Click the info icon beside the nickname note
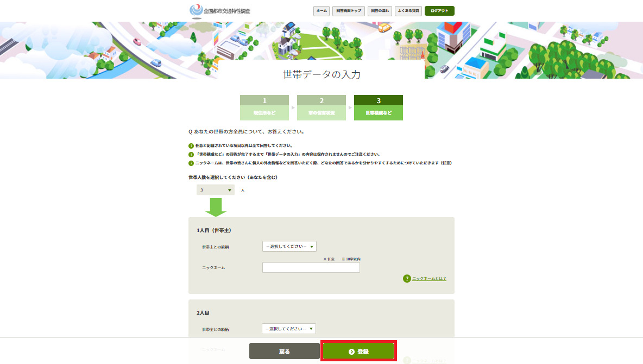This screenshot has width=643, height=364. click(x=191, y=163)
